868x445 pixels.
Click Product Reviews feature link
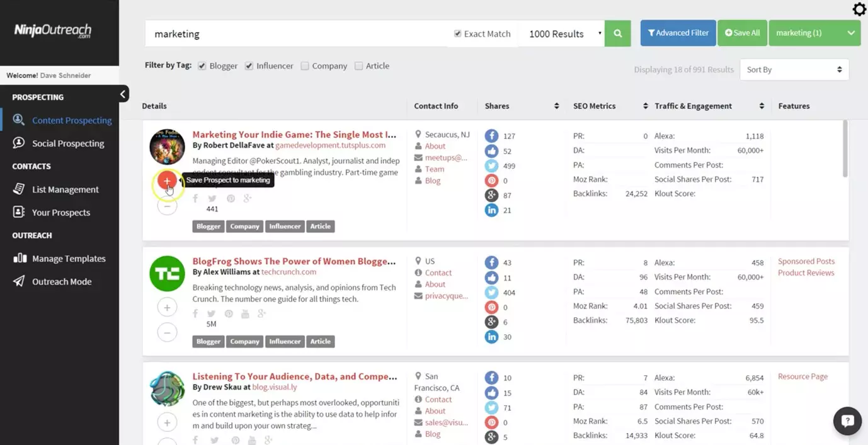tap(806, 273)
